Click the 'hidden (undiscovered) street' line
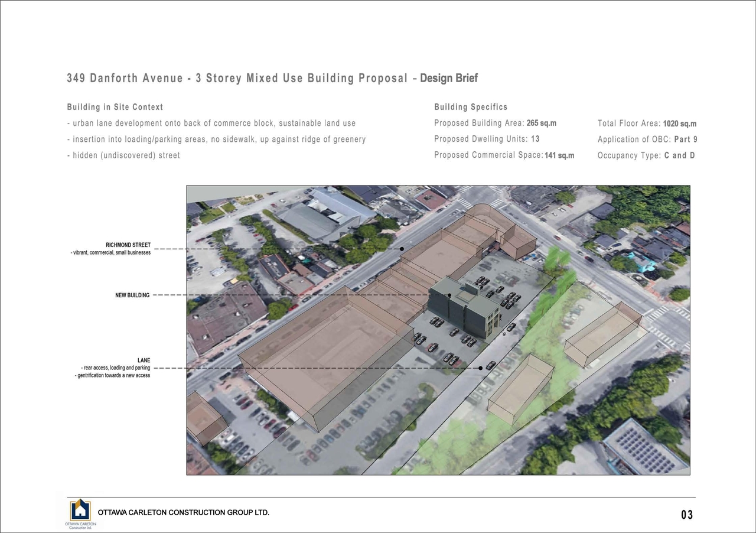This screenshot has width=756, height=533. coord(123,155)
